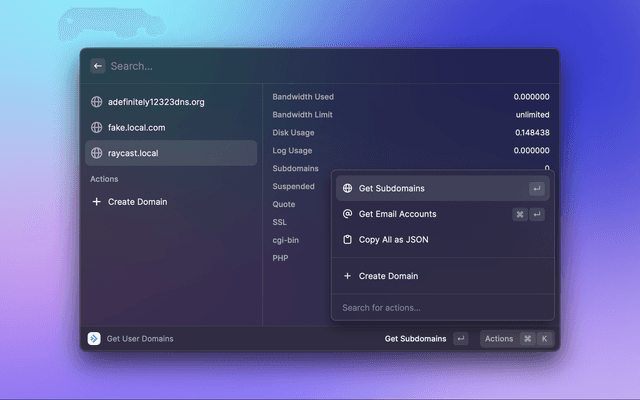Click the plus icon in the actions popup menu
This screenshot has height=400, width=640.
tap(347, 276)
